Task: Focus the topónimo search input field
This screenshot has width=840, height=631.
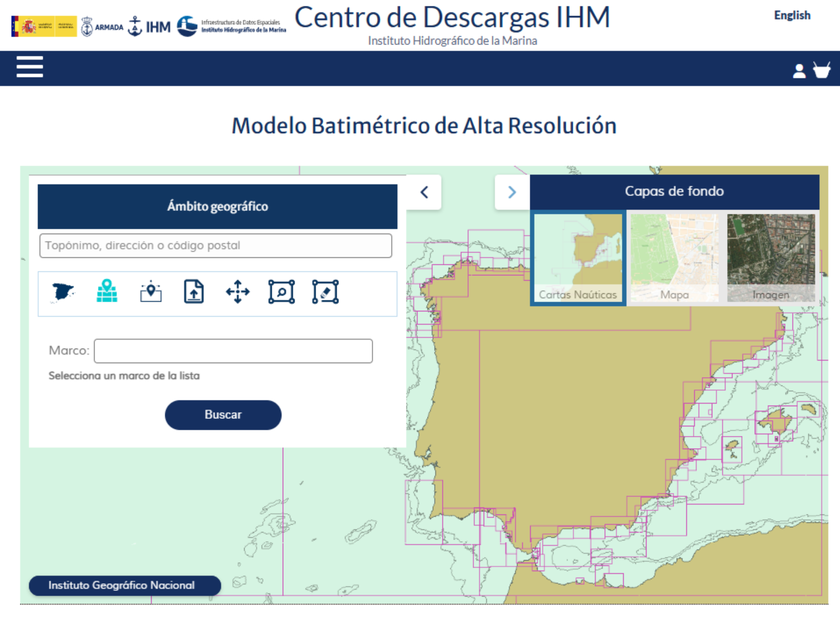Action: coord(215,246)
